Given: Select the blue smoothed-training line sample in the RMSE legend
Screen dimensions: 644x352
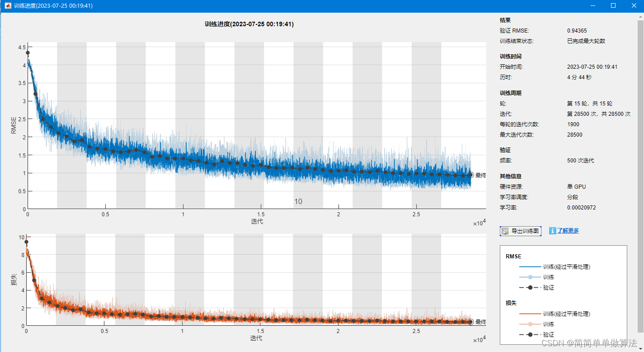Looking at the screenshot, I should coord(530,267).
